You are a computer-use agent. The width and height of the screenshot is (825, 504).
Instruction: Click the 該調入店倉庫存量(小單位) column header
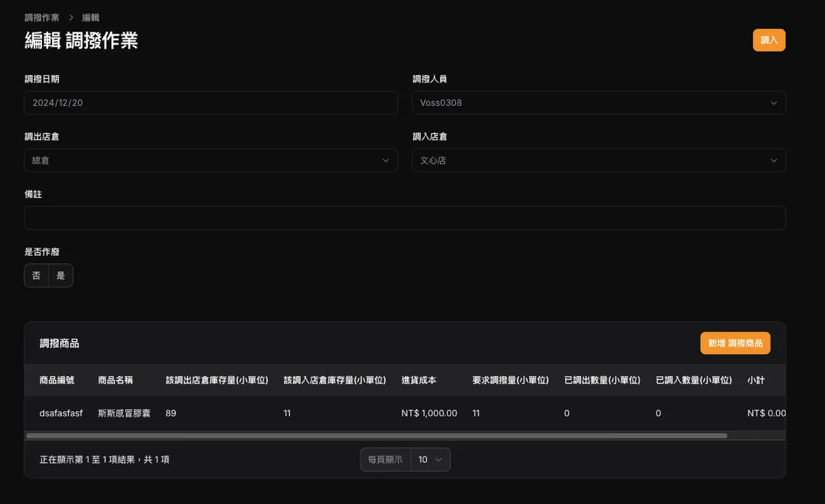[x=334, y=380]
